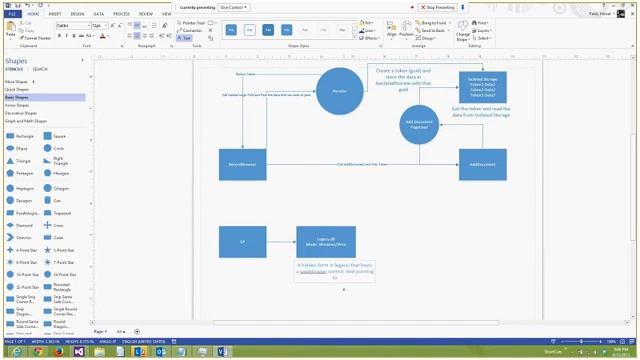Apply the first blue shape style
This screenshot has height=360, width=640.
[231, 30]
